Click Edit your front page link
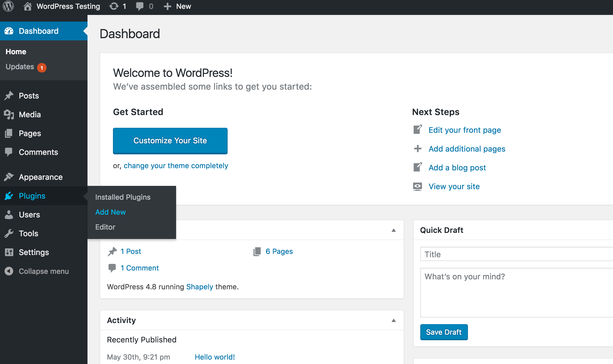 coord(464,129)
